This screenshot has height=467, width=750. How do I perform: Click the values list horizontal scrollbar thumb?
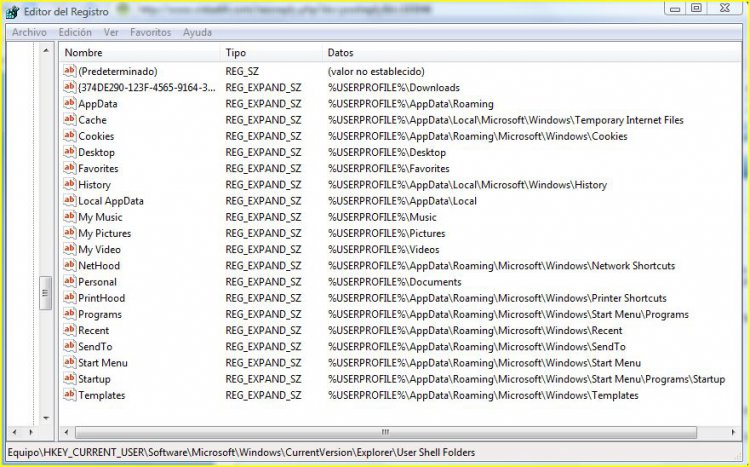click(x=386, y=432)
